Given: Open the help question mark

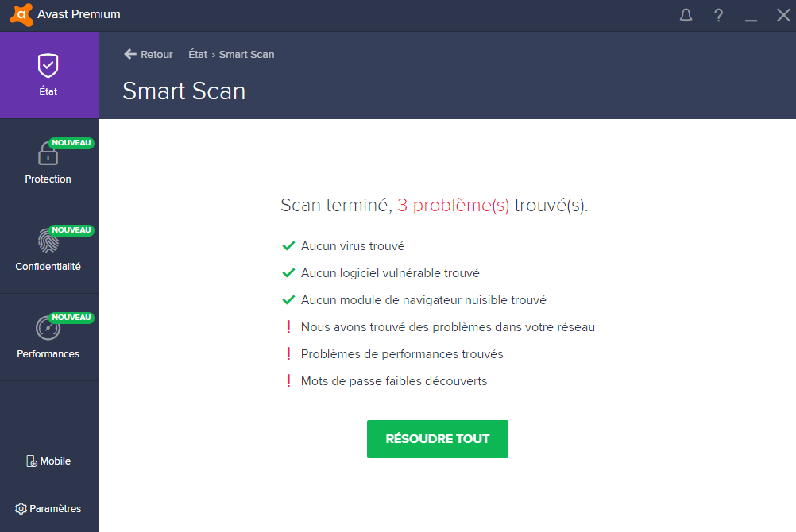Looking at the screenshot, I should click(x=718, y=15).
